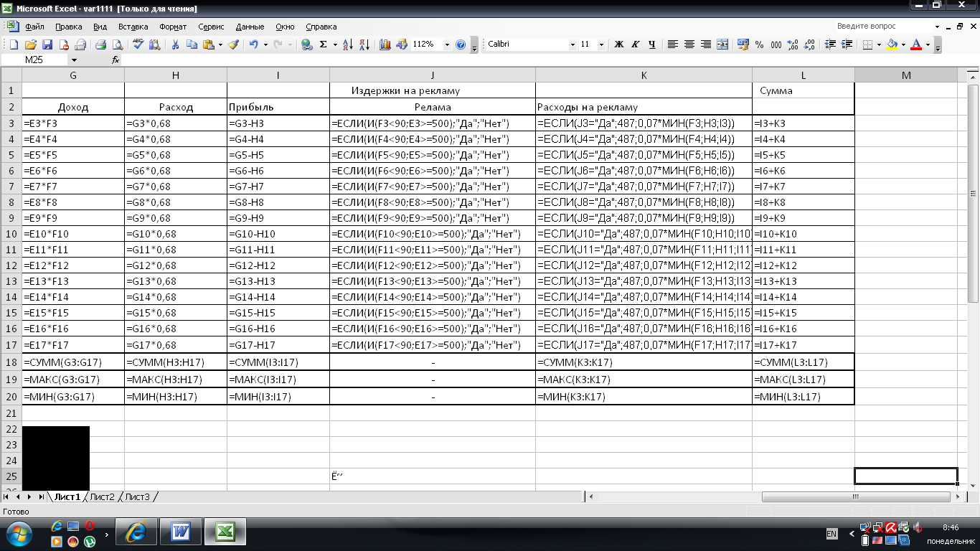Switch to the Лист3 sheet tab
The image size is (980, 551).
tap(137, 496)
